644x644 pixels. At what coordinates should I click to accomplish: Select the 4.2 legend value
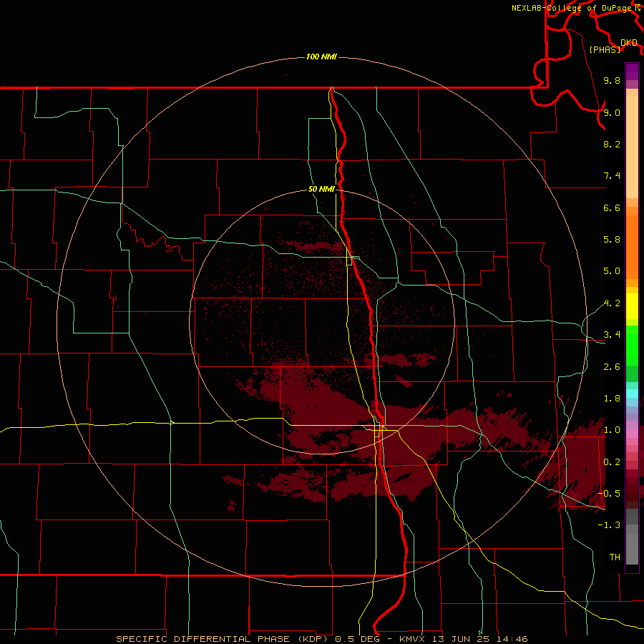coord(612,303)
